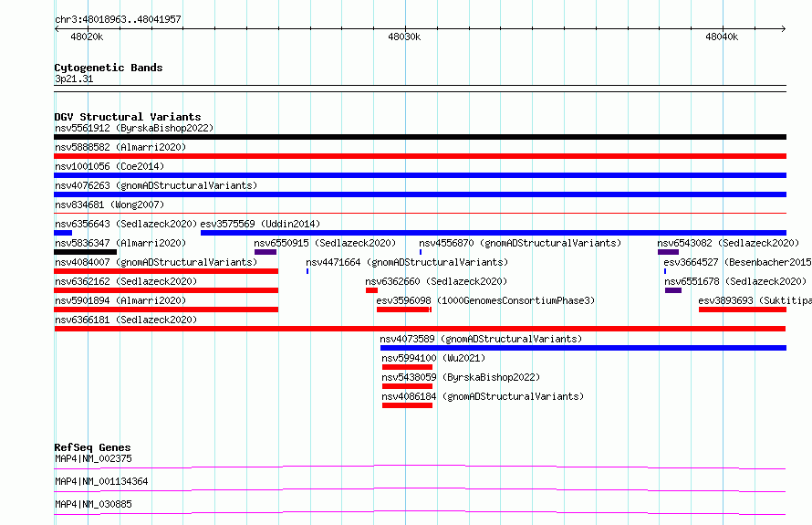Select nsv5994100 (Wu2021) label

click(433, 358)
